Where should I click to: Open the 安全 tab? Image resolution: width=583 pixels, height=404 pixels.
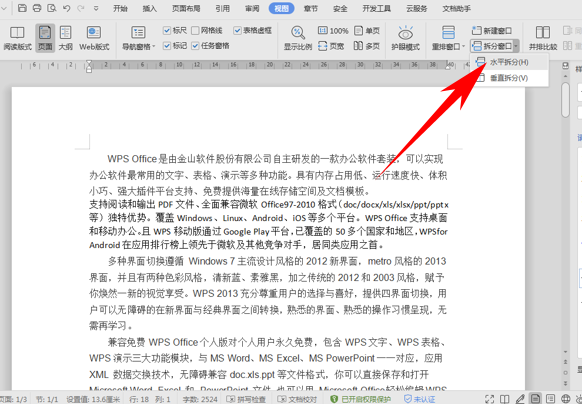tap(340, 8)
